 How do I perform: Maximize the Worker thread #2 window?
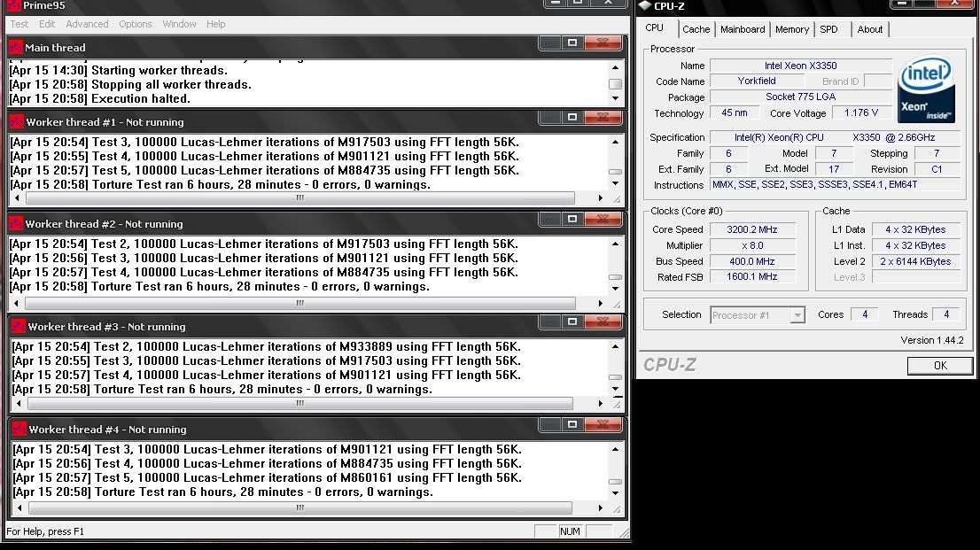coord(572,219)
